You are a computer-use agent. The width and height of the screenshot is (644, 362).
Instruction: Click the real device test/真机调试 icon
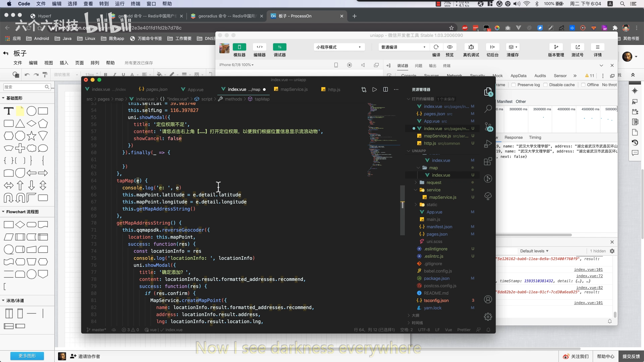pyautogui.click(x=470, y=47)
